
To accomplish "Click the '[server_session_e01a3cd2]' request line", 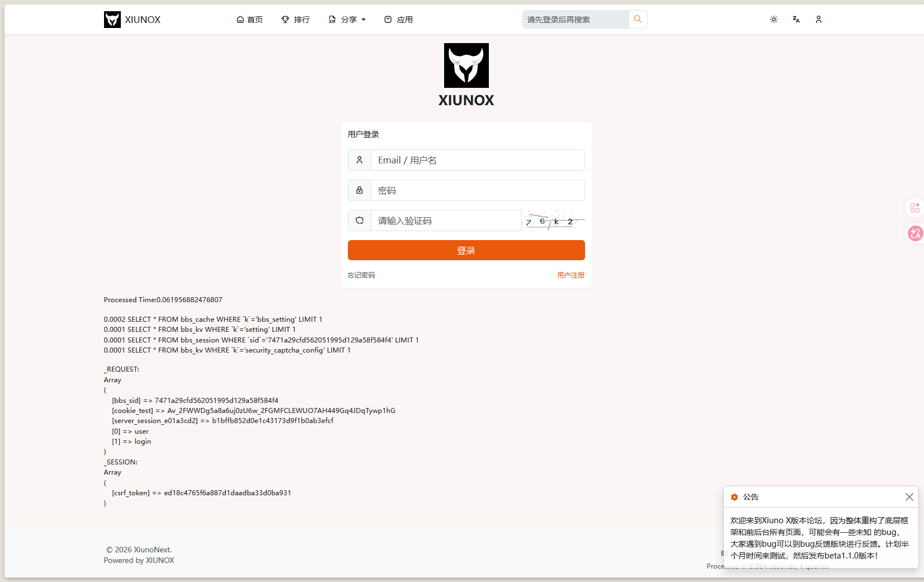I will (x=223, y=421).
